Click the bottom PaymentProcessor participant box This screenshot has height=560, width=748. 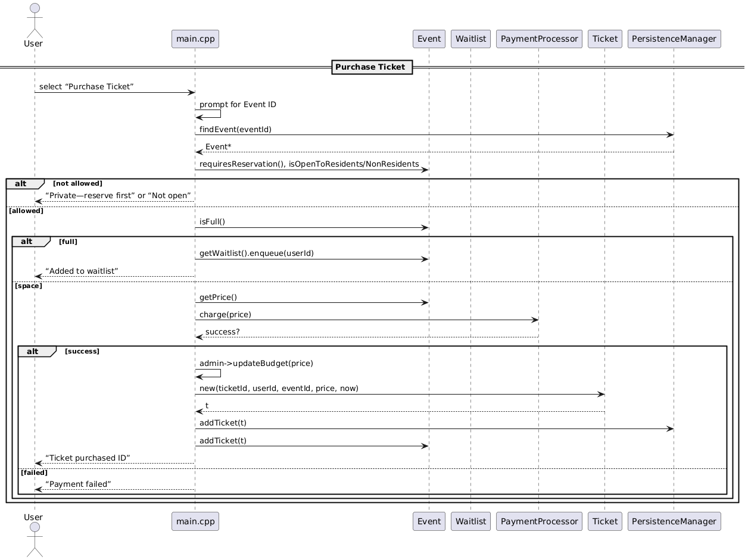(538, 521)
